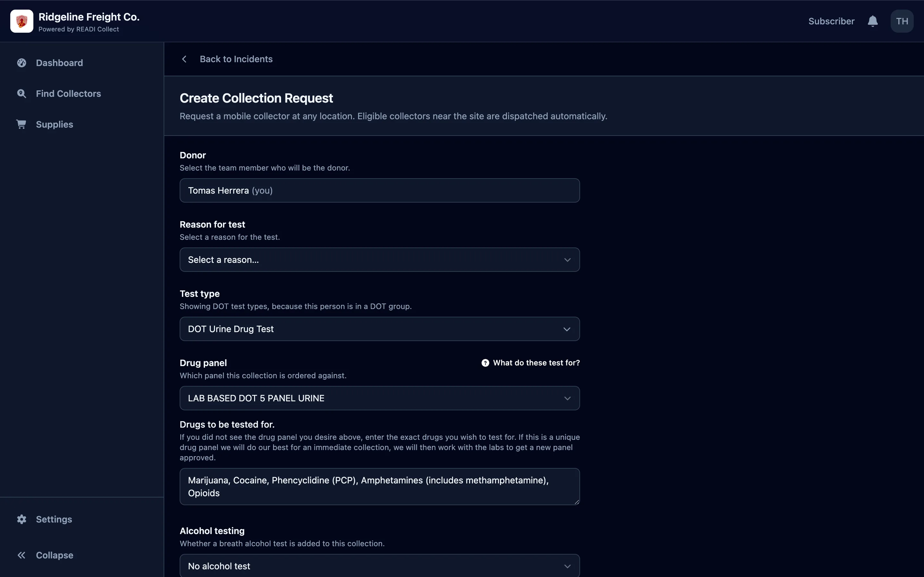The width and height of the screenshot is (924, 577).
Task: Open the TH user avatar menu
Action: click(902, 21)
